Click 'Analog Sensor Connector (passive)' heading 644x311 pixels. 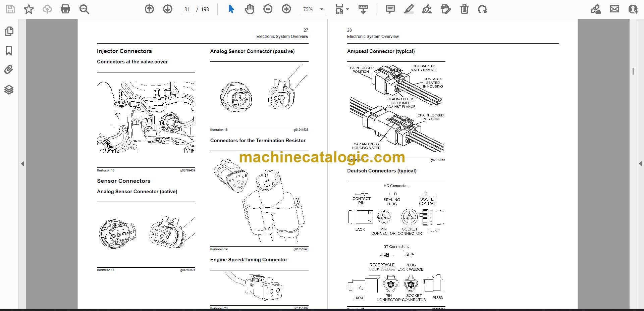pos(252,51)
